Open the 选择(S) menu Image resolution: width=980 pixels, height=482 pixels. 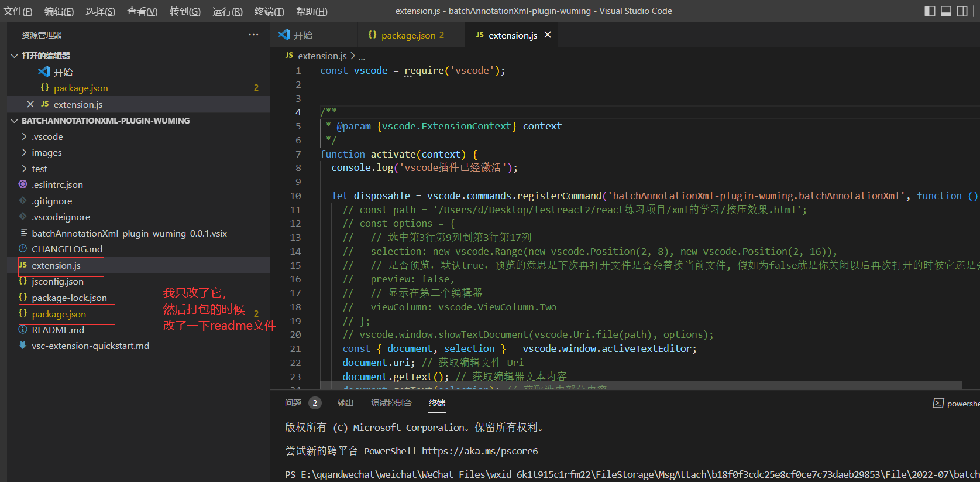100,11
